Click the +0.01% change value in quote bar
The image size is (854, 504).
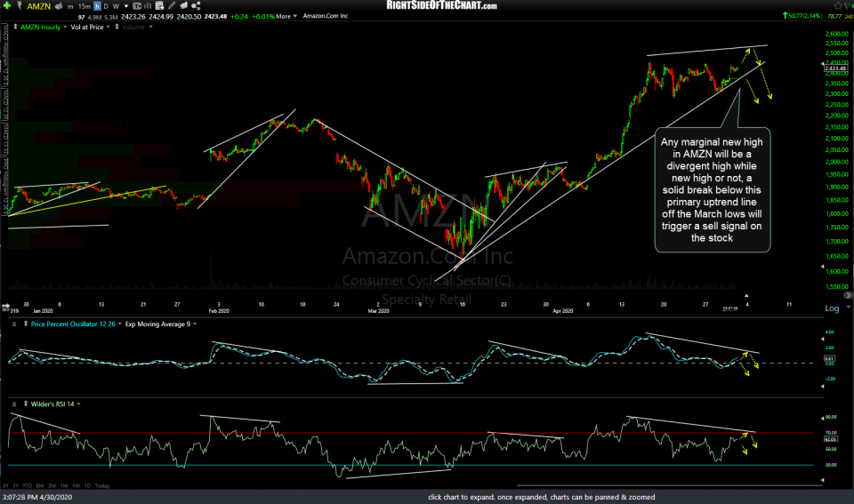[263, 16]
